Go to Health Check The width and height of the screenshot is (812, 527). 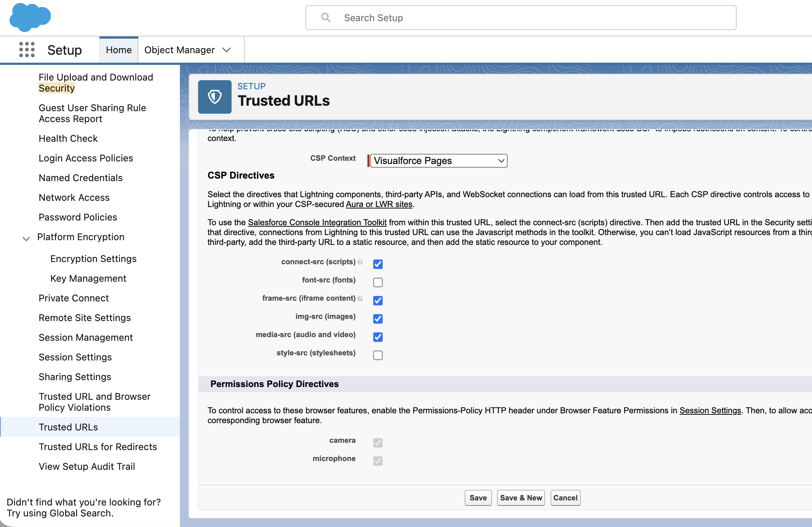(68, 138)
